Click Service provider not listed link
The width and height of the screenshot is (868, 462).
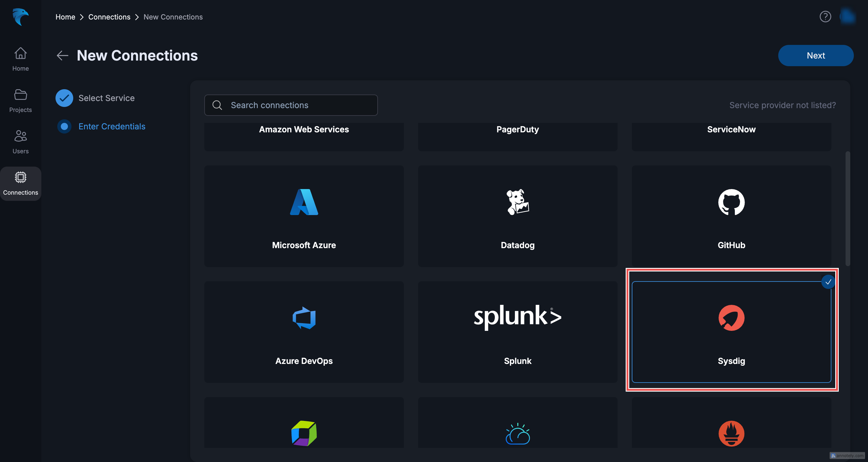(x=782, y=105)
